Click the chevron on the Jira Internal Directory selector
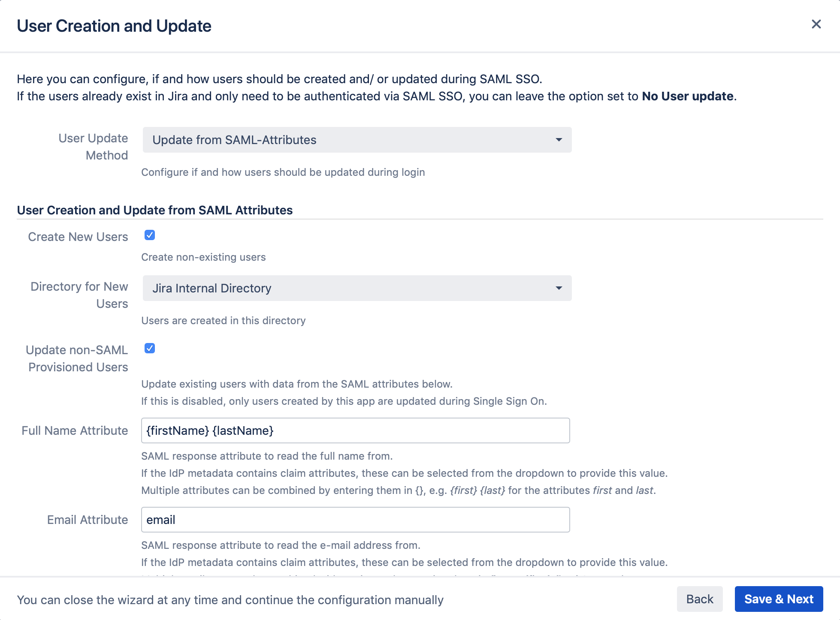The height and width of the screenshot is (620, 840). point(559,288)
